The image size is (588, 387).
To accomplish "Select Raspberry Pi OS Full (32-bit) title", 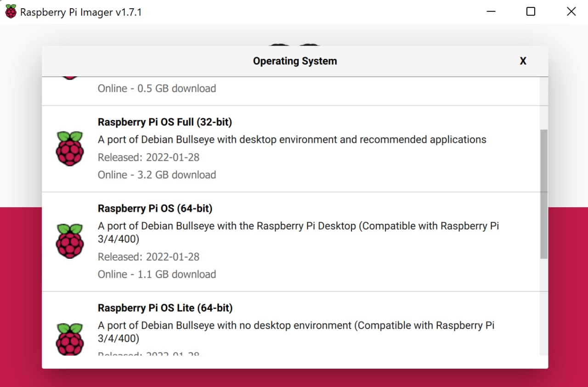I will click(165, 122).
